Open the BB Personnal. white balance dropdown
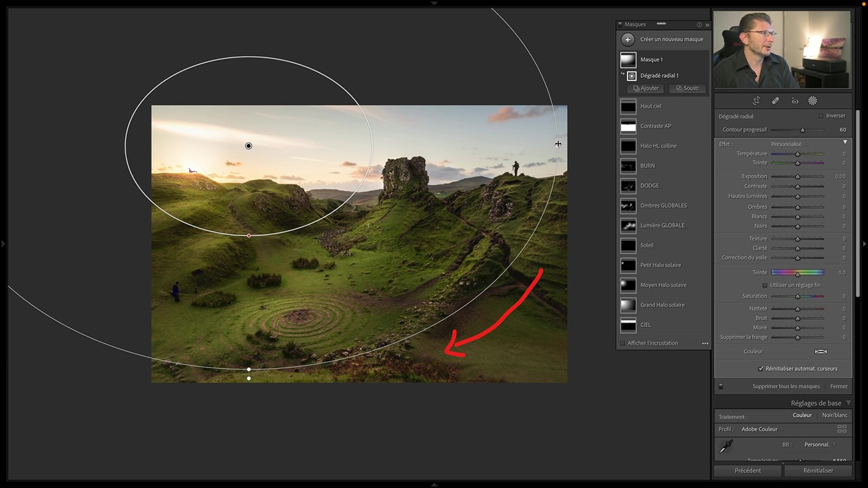This screenshot has width=868, height=488. [820, 445]
